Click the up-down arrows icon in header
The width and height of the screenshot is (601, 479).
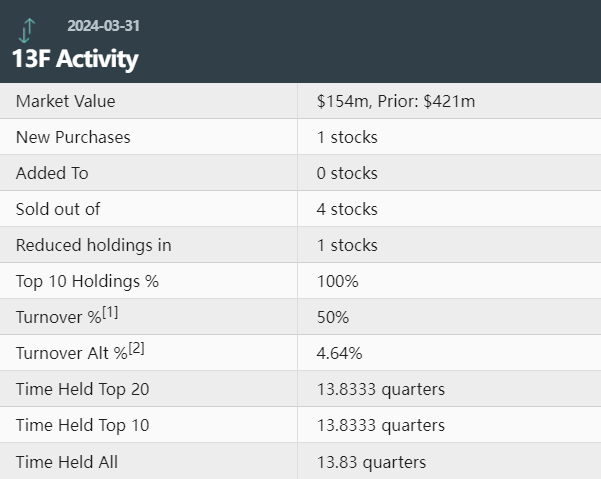tap(28, 30)
